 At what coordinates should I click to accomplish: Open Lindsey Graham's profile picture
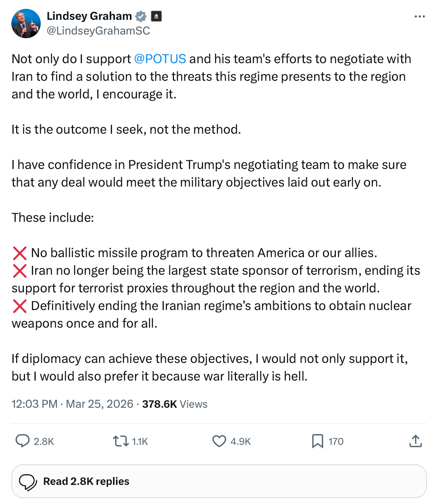(x=26, y=24)
